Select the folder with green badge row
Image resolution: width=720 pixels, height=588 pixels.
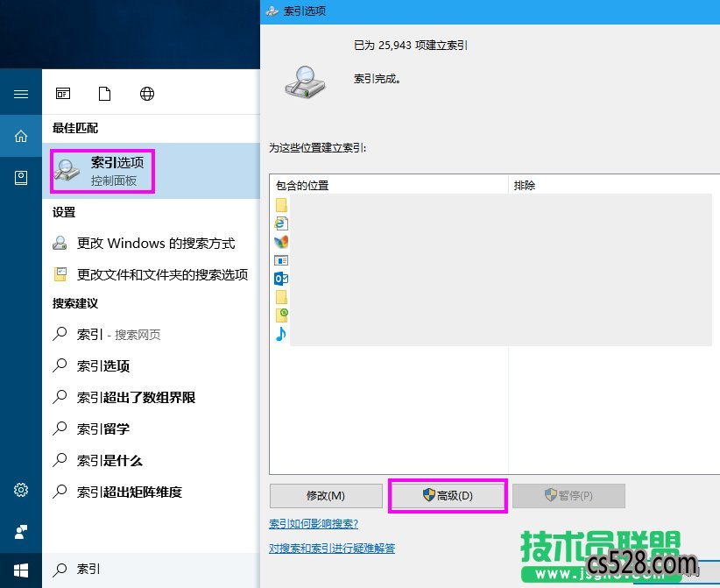point(281,315)
